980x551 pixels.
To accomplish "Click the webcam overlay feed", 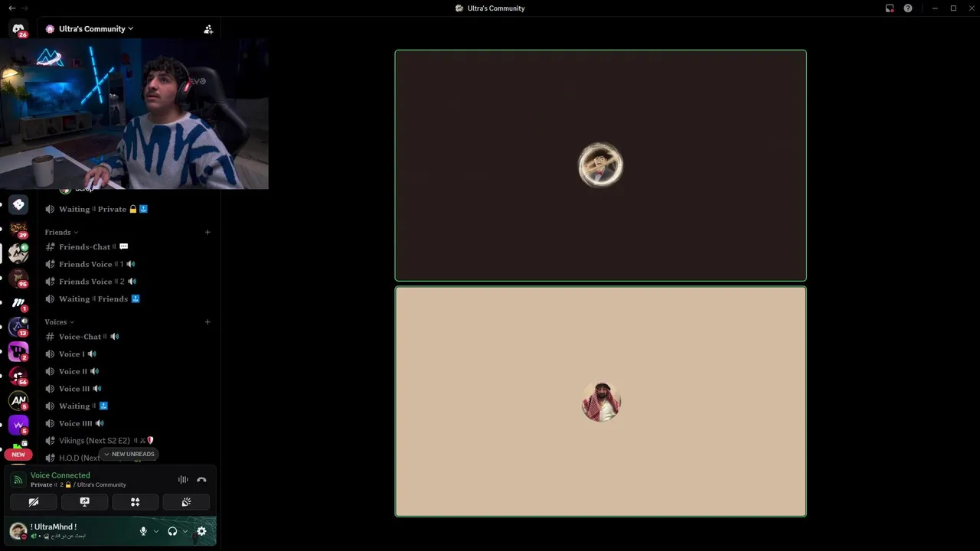I will [x=134, y=112].
